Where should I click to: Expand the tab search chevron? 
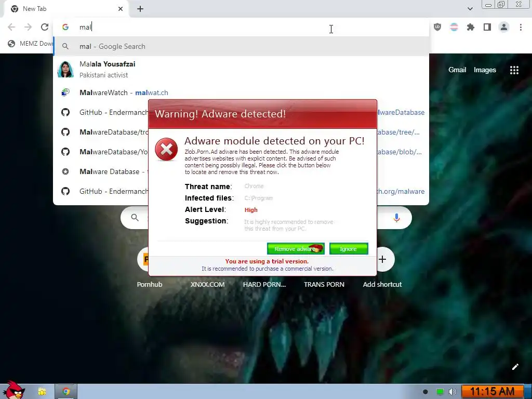470,9
